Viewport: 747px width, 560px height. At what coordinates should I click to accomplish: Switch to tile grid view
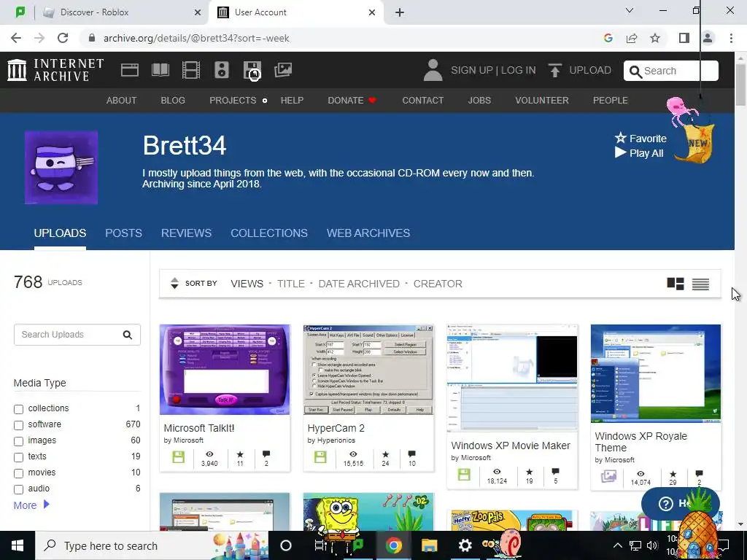click(675, 284)
